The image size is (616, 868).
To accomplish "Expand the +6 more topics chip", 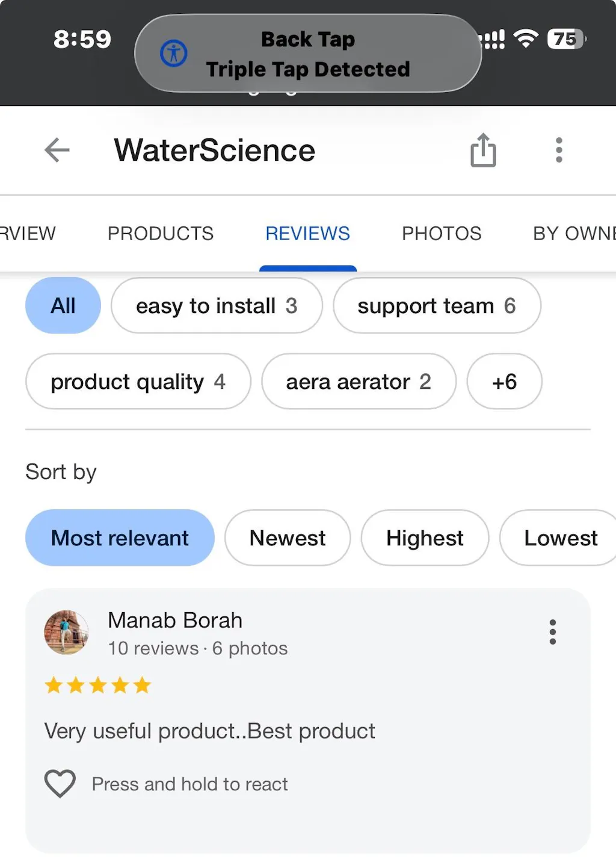I will [x=504, y=382].
